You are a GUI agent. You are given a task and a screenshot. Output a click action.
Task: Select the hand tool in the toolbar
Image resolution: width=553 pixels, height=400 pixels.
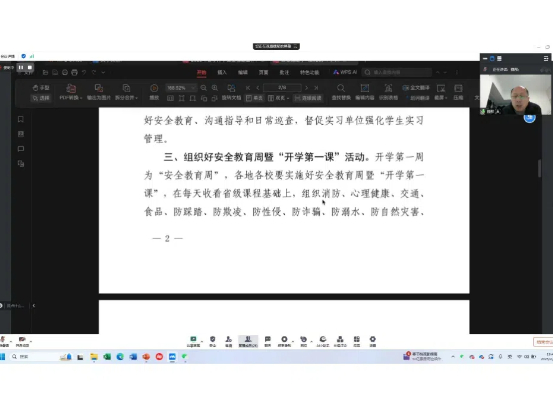click(41, 87)
